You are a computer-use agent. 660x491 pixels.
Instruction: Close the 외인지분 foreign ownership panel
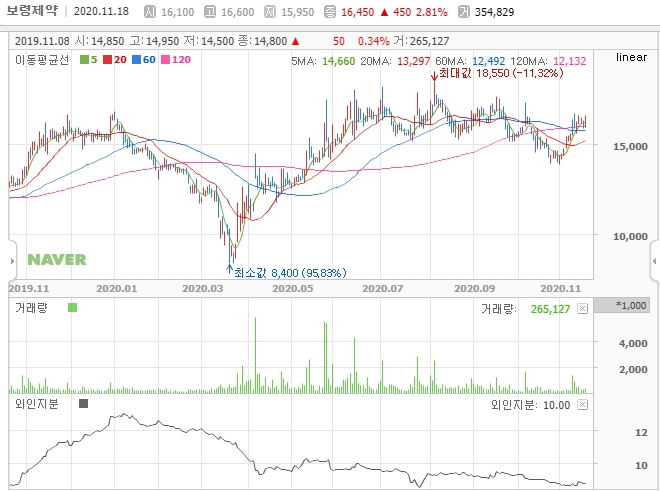(x=582, y=405)
